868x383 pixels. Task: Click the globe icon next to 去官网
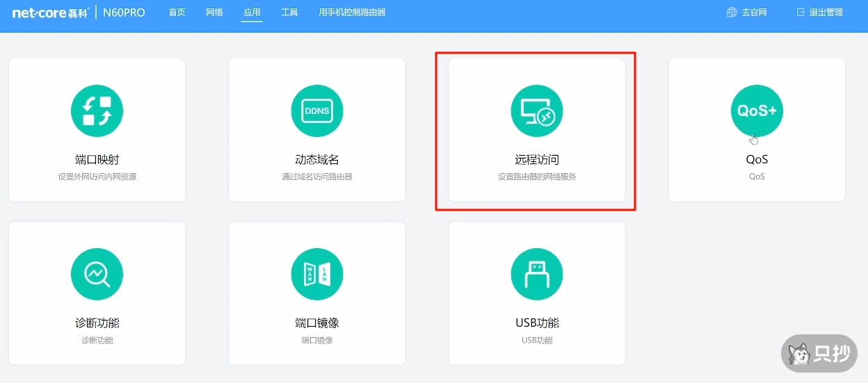point(732,13)
